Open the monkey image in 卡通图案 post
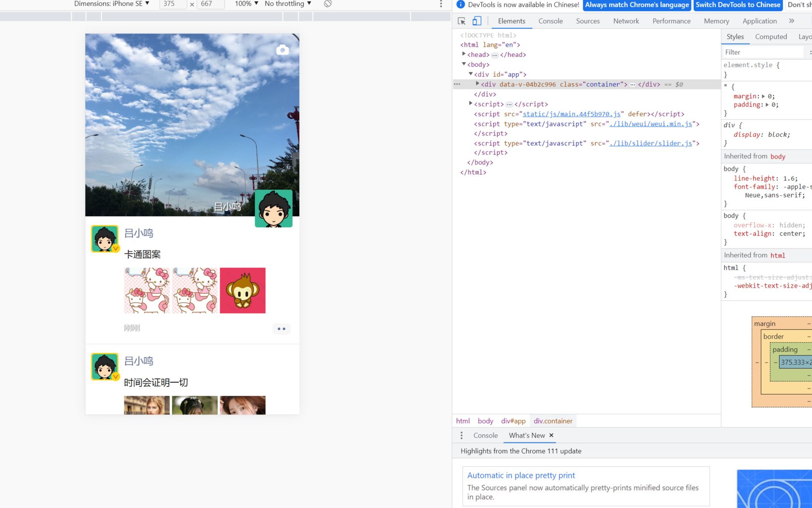The height and width of the screenshot is (508, 812). coord(243,290)
